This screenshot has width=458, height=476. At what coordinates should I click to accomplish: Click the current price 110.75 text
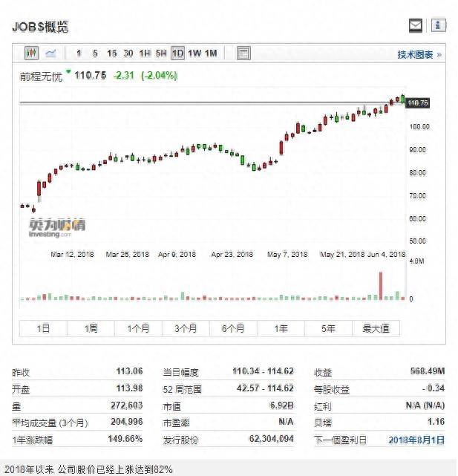(91, 75)
